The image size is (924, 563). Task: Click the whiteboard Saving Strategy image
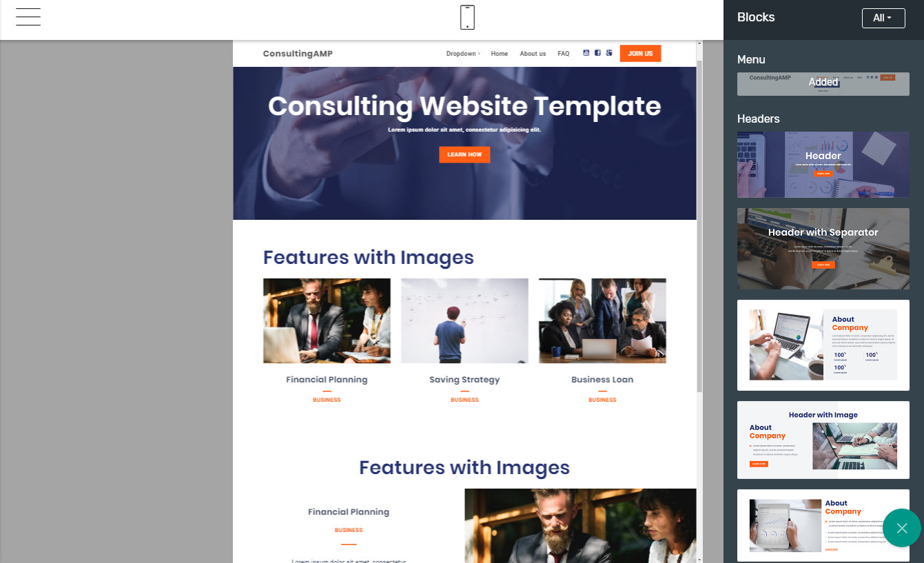(x=464, y=320)
